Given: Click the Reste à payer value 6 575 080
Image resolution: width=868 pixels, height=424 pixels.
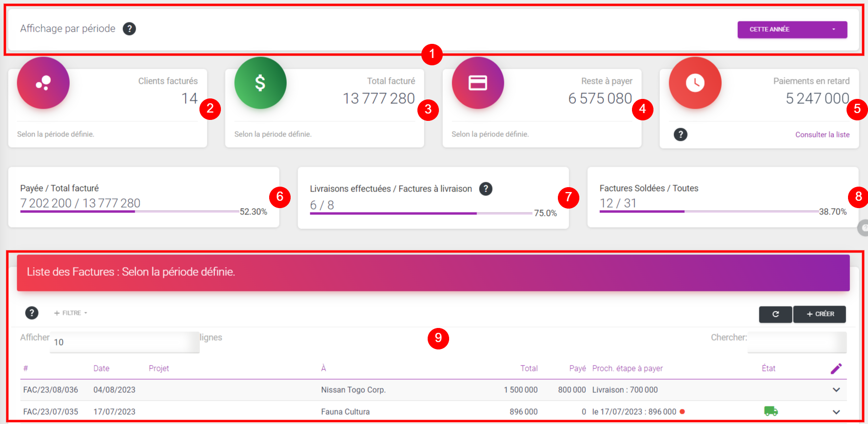Looking at the screenshot, I should [600, 98].
